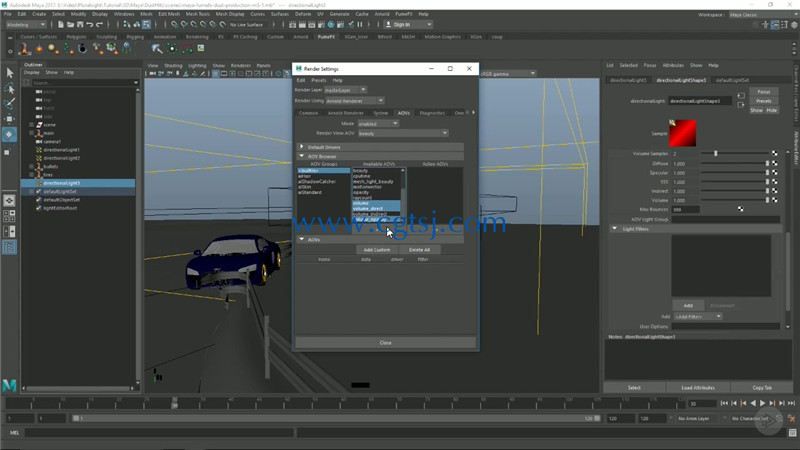Choose the Lasso Select tool in the toolbox

tap(10, 88)
